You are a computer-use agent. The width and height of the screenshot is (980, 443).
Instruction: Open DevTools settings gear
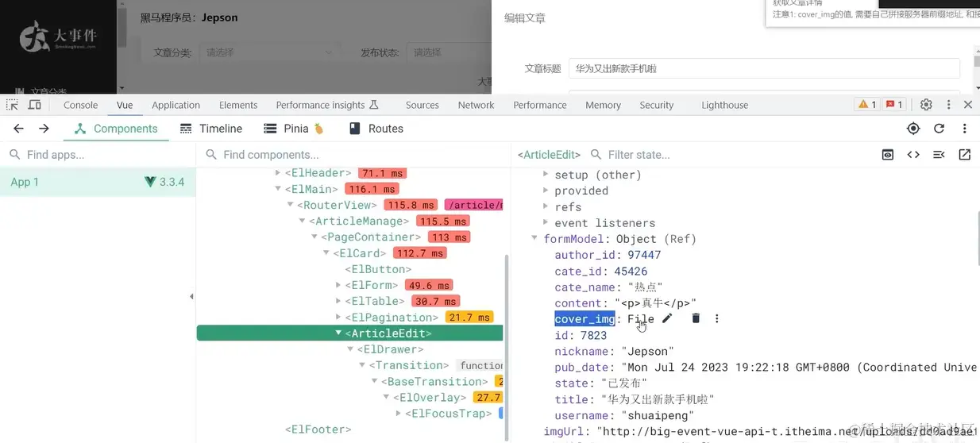pos(926,105)
